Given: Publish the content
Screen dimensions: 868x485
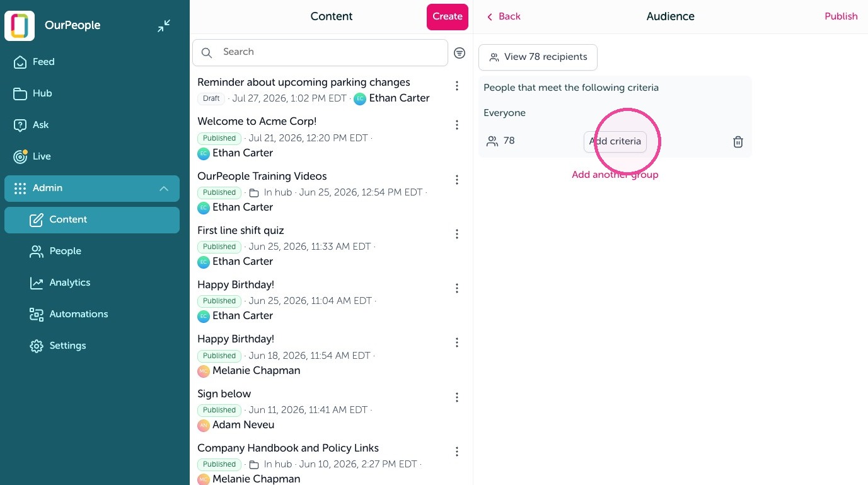Looking at the screenshot, I should (841, 16).
